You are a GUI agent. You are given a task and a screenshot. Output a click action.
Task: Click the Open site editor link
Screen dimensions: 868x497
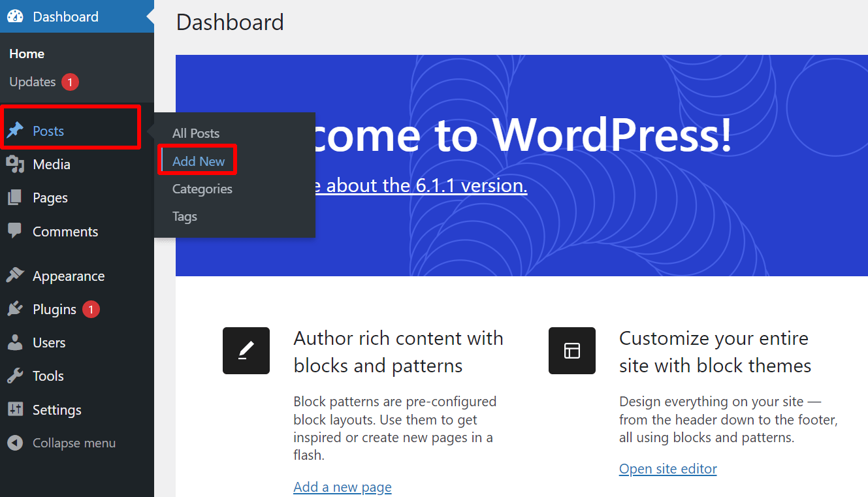(667, 468)
